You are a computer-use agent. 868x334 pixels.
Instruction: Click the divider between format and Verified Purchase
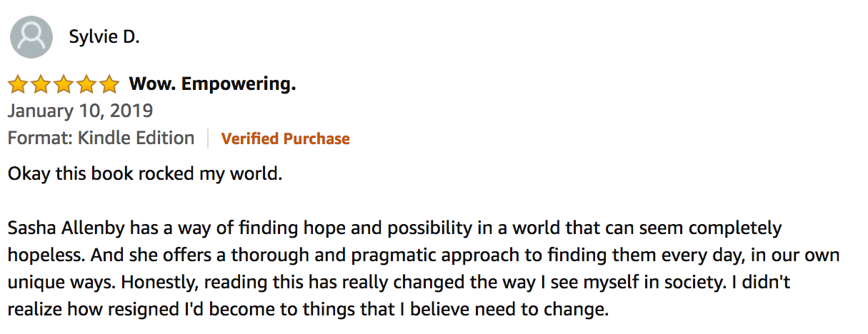click(208, 138)
